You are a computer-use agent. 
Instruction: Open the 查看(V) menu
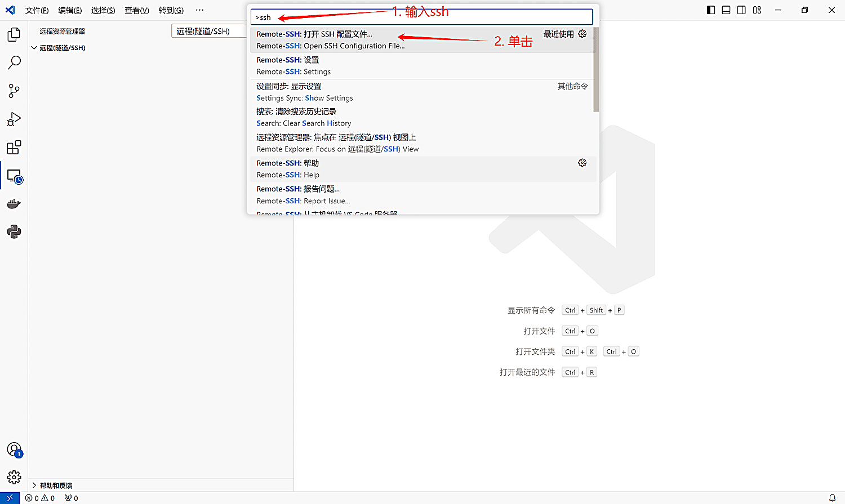point(137,10)
